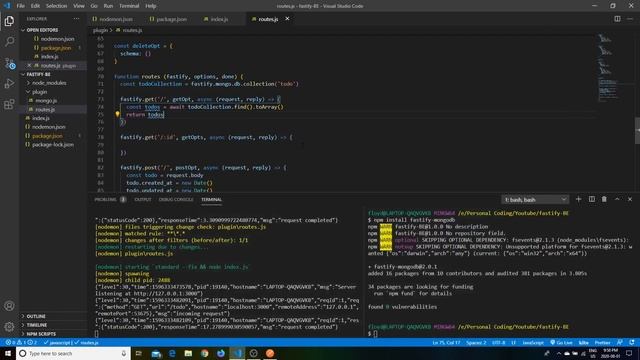Open the feedback icon in status bar
Image resolution: width=640 pixels, height=360 pixels.
pyautogui.click(x=620, y=342)
